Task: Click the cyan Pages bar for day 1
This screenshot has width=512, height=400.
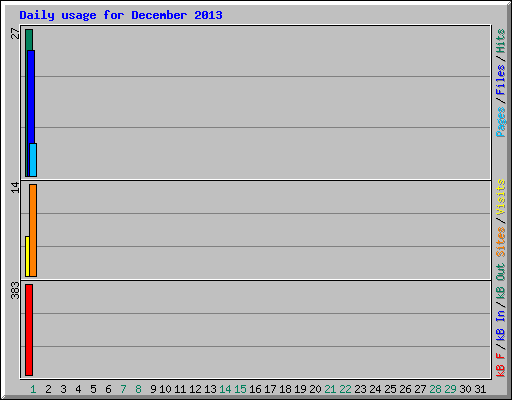Action: [x=33, y=160]
